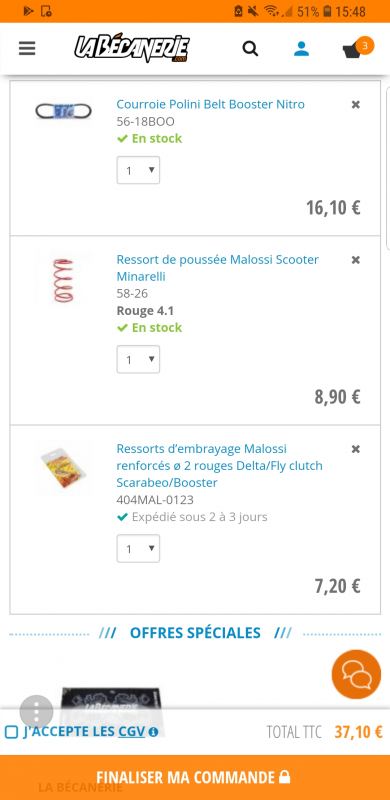Tap the CGV info icon

coord(153,732)
